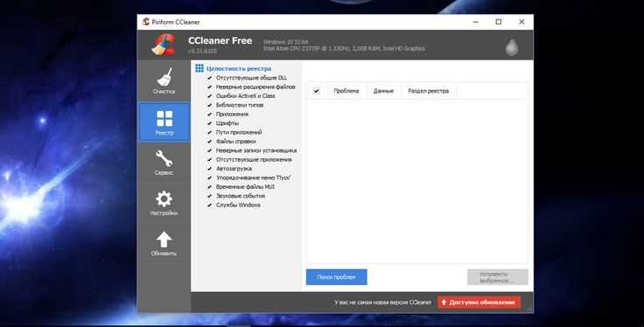644x327 pixels.
Task: Click the Piriform pear icon
Action: click(511, 46)
